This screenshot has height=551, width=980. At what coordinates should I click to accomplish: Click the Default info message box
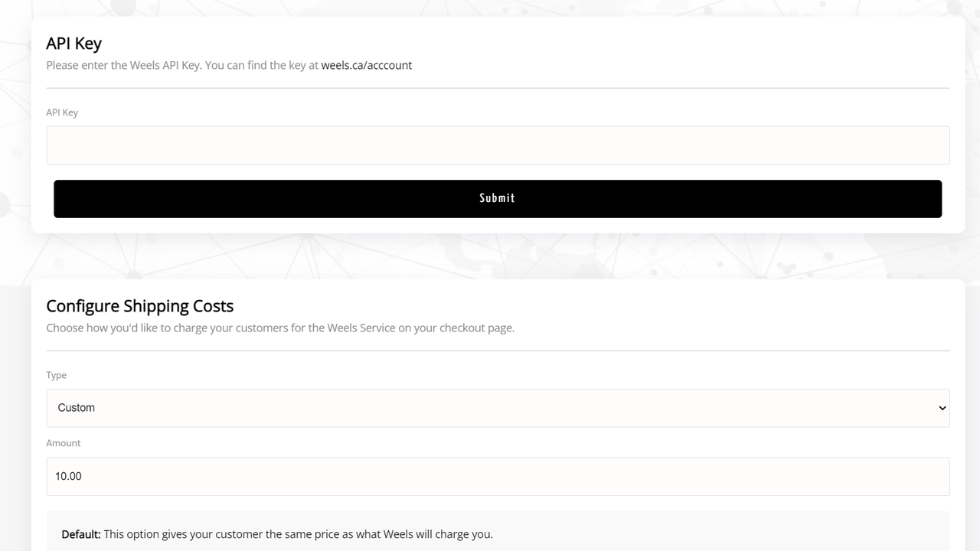497,533
